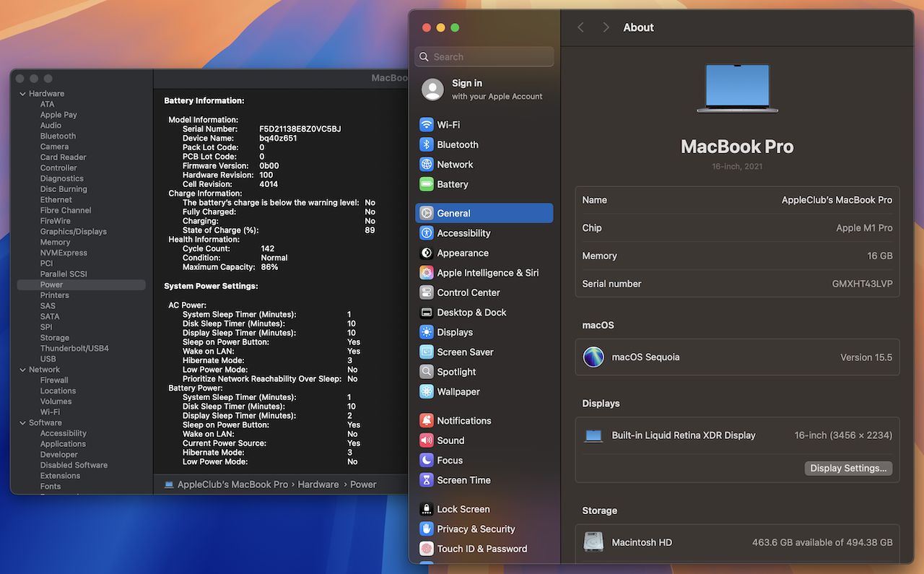
Task: Go forward in System Settings
Action: coord(606,27)
